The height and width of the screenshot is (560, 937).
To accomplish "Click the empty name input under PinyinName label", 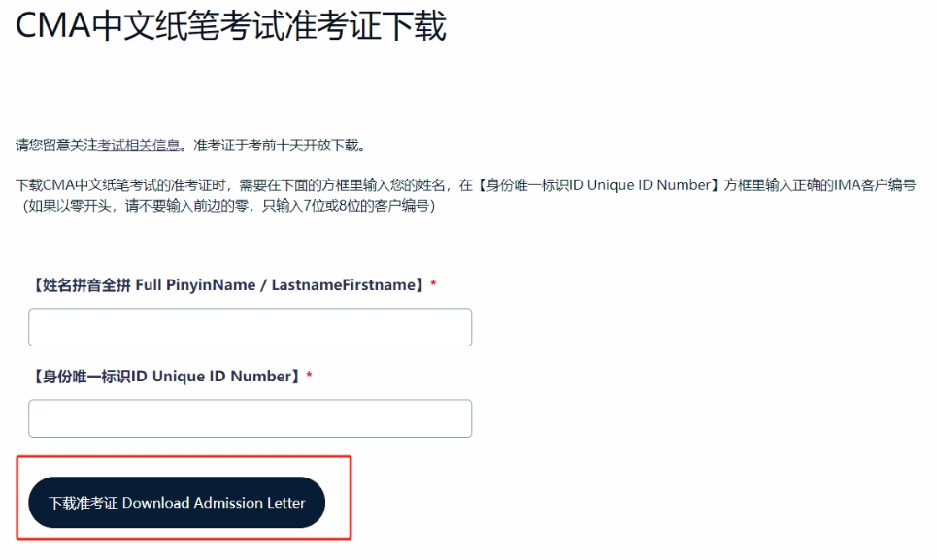I will [250, 326].
